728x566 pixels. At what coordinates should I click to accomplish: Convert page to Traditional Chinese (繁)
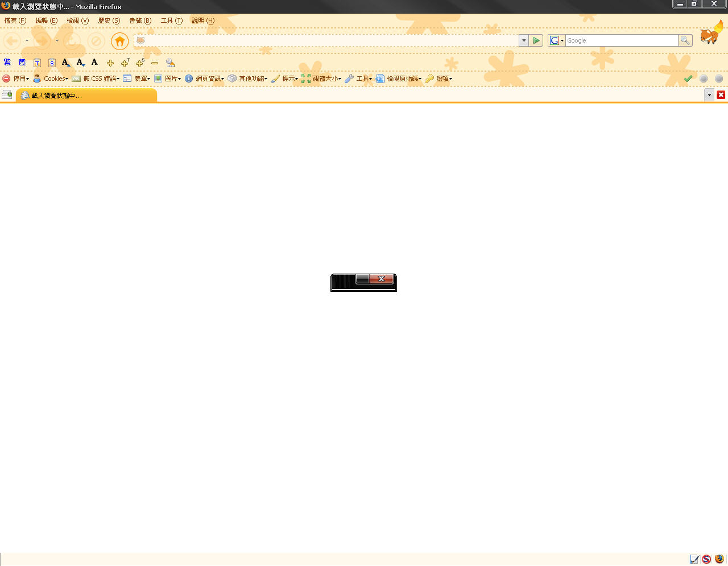click(x=7, y=63)
